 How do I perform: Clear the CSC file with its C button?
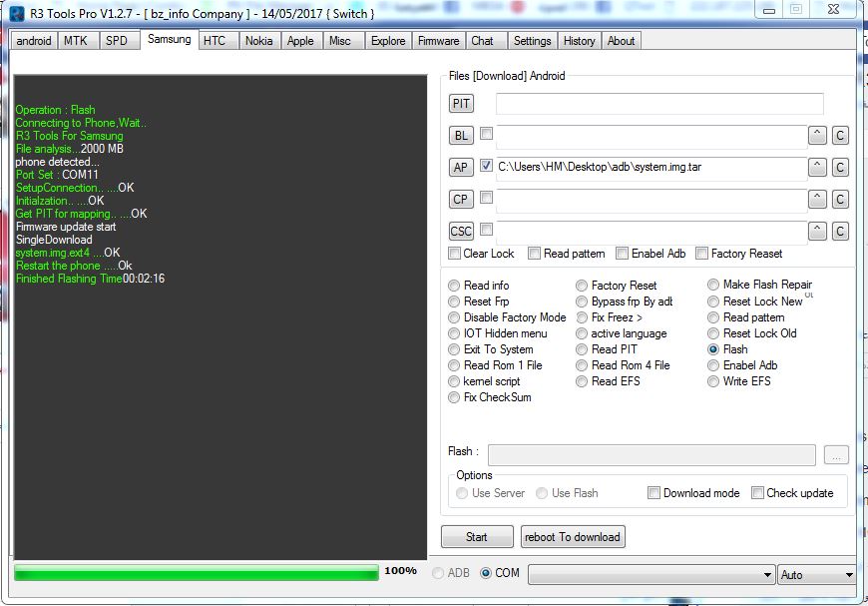click(840, 231)
